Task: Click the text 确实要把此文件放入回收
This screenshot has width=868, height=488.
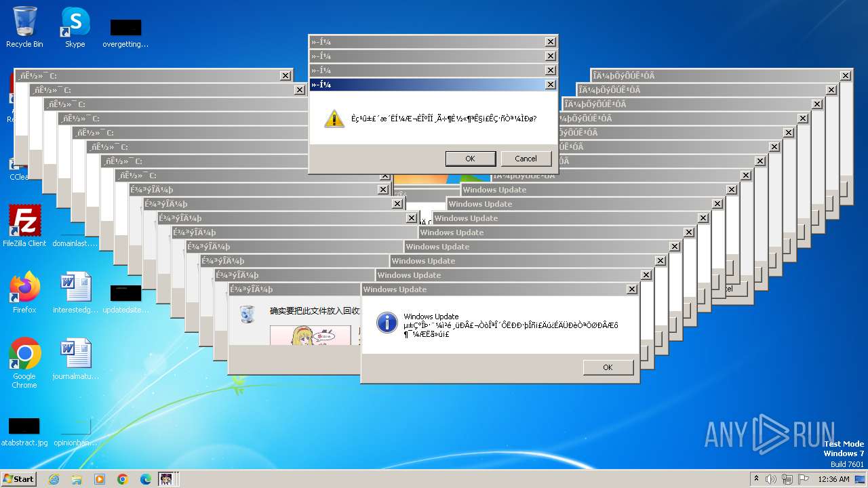Action: [315, 311]
